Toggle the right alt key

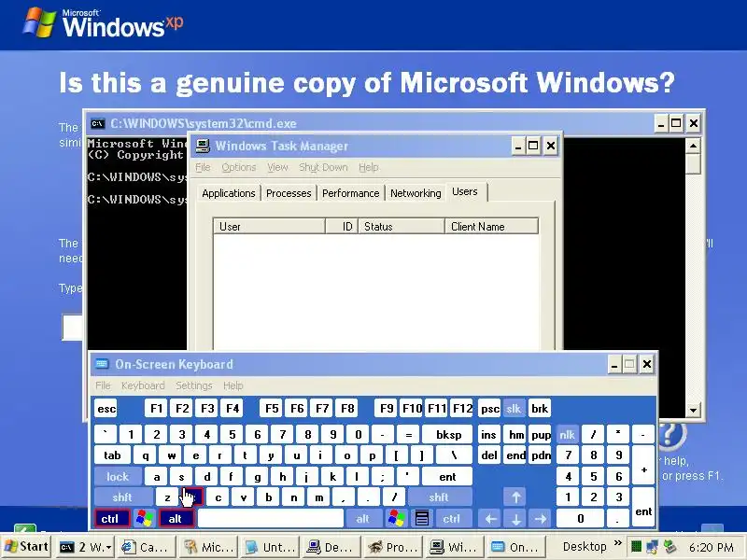pyautogui.click(x=363, y=518)
